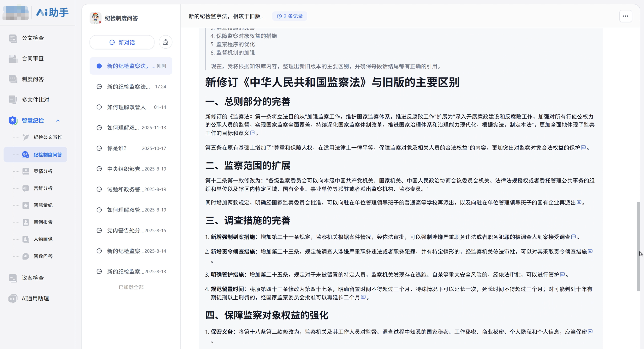Open the conversation from 17:24
This screenshot has width=644, height=349.
pyautogui.click(x=131, y=87)
